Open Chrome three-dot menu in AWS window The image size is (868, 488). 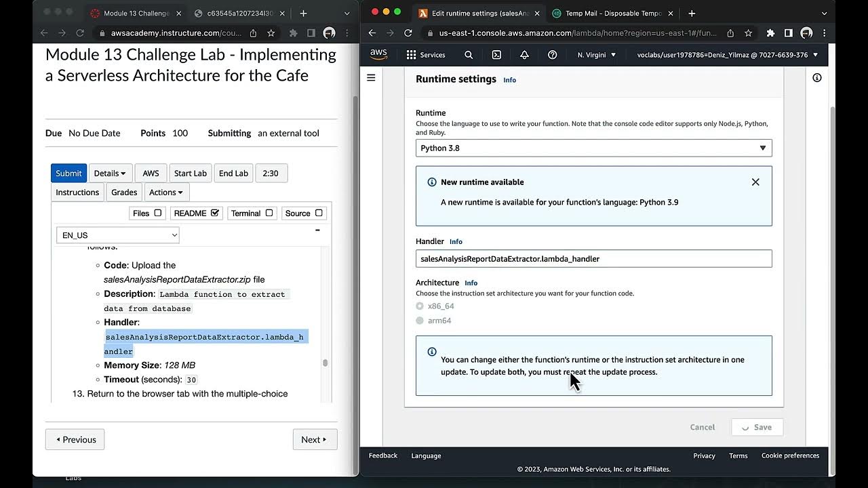(x=823, y=33)
